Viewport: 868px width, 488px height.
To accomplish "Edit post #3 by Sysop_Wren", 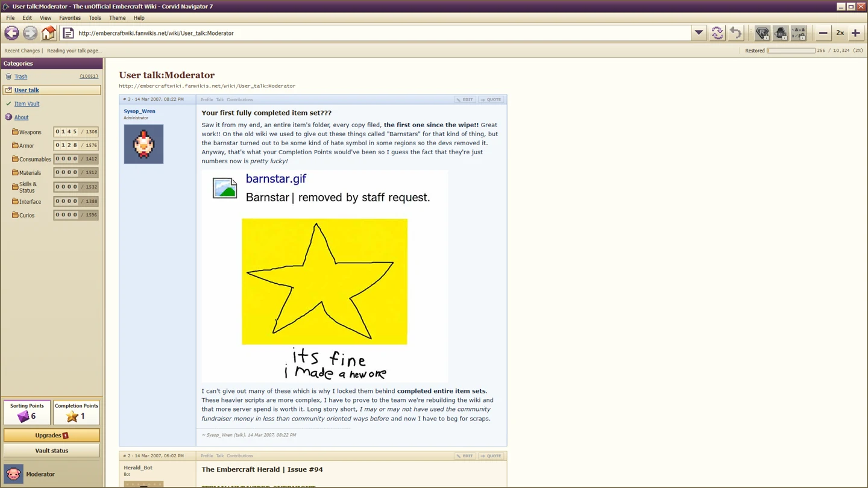I will [465, 99].
